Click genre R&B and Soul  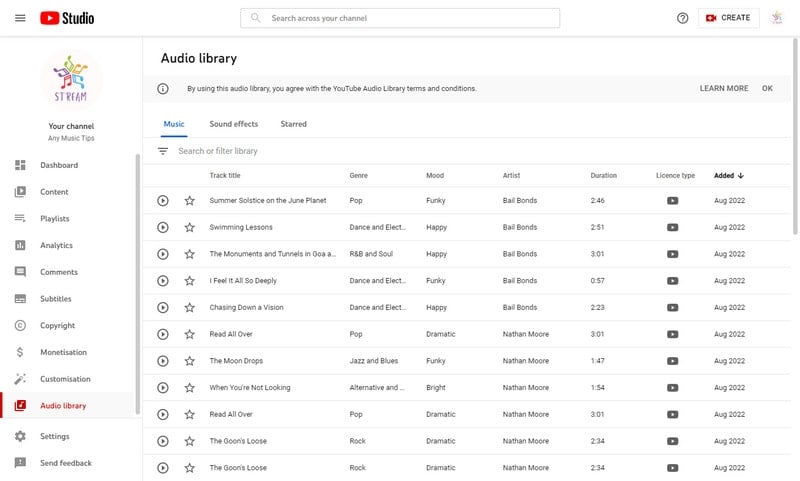click(371, 254)
